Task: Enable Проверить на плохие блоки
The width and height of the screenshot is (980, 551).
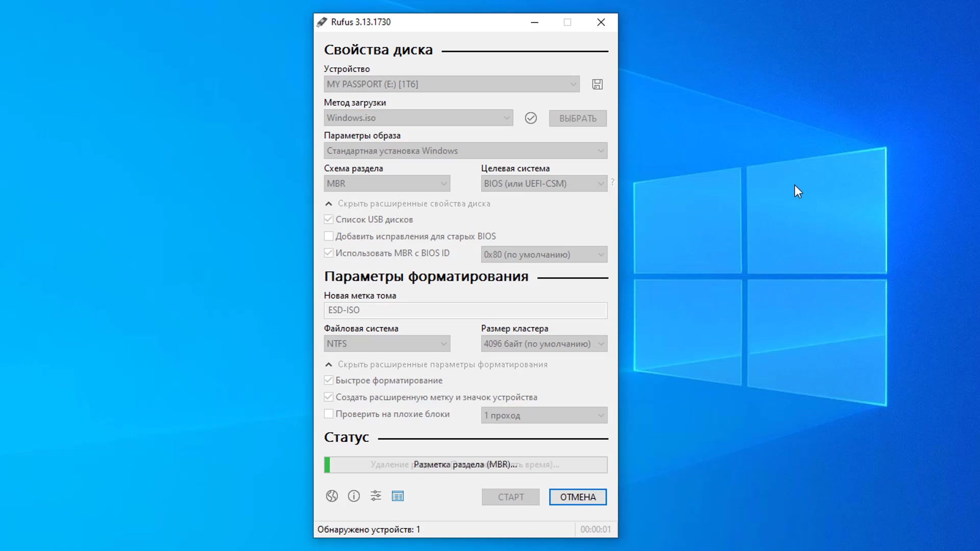Action: click(329, 414)
